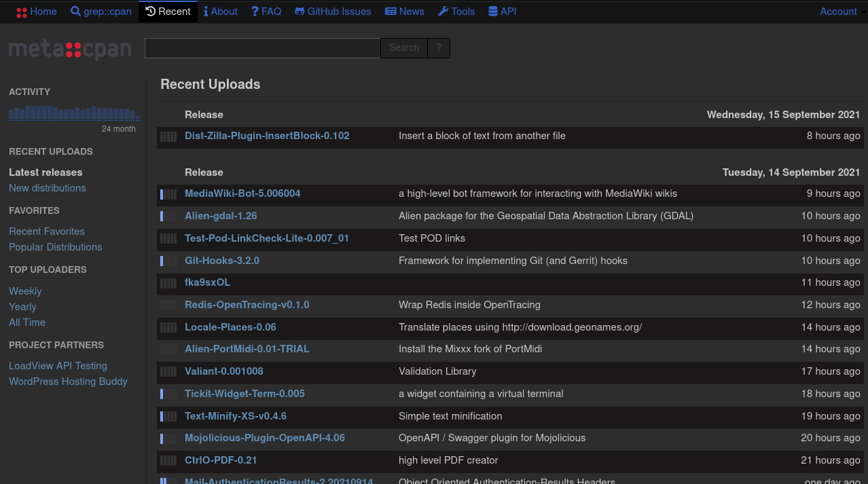The image size is (868, 484).
Task: Open WordPress Hosting Buddy link
Action: (68, 381)
